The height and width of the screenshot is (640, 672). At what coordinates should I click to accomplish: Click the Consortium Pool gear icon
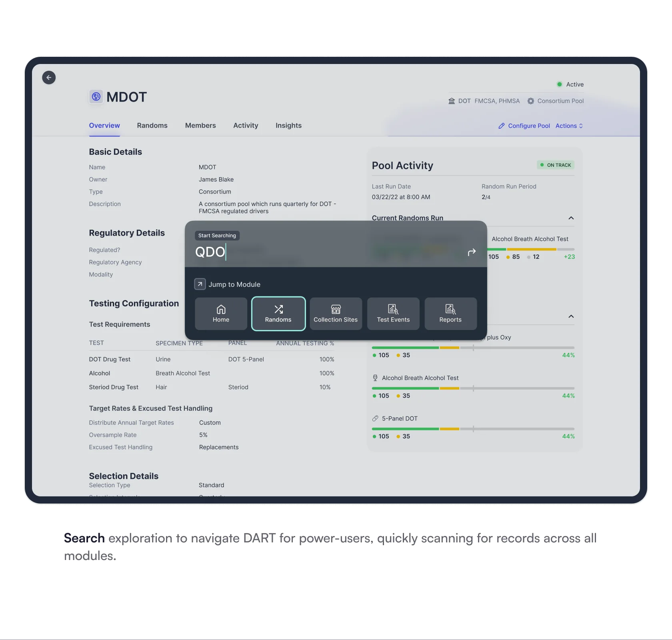tap(531, 101)
